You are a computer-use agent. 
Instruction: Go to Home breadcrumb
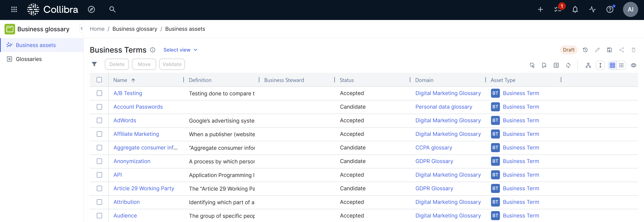(x=97, y=29)
